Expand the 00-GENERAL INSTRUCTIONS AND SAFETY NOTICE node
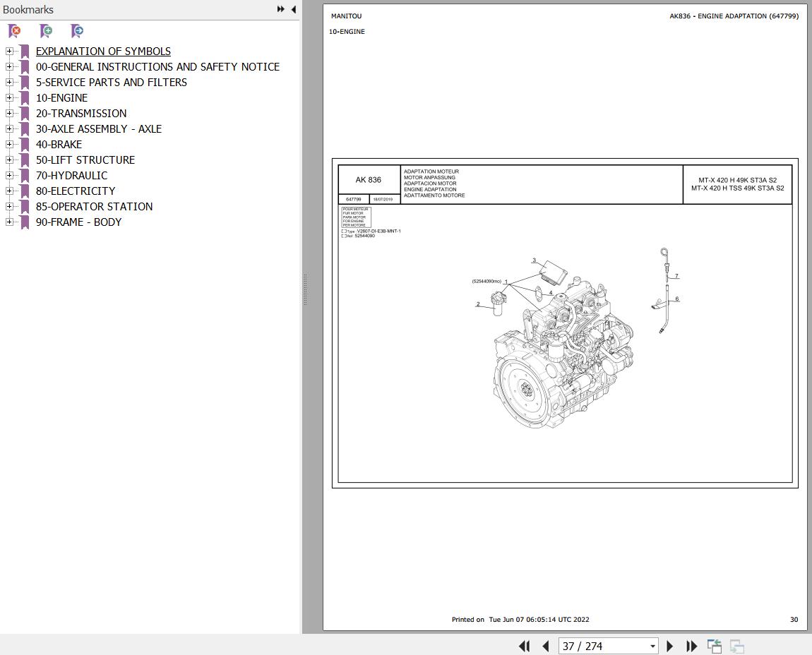This screenshot has height=655, width=812. [x=9, y=67]
